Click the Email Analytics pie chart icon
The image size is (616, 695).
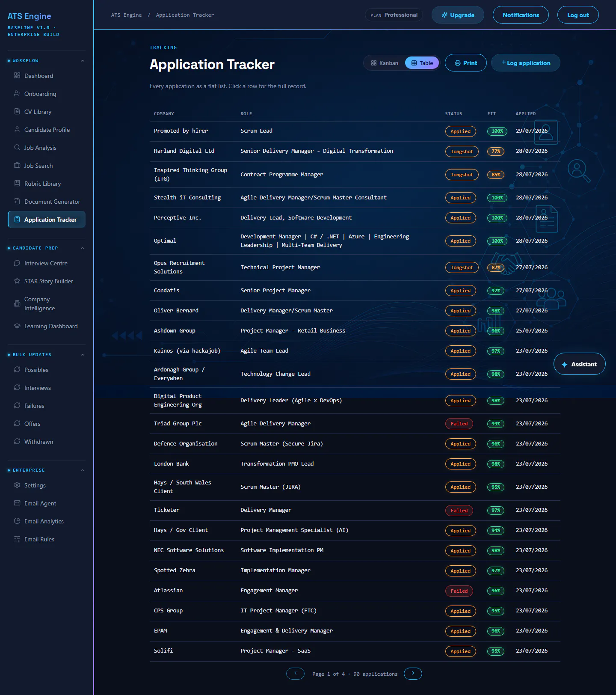[x=17, y=521]
